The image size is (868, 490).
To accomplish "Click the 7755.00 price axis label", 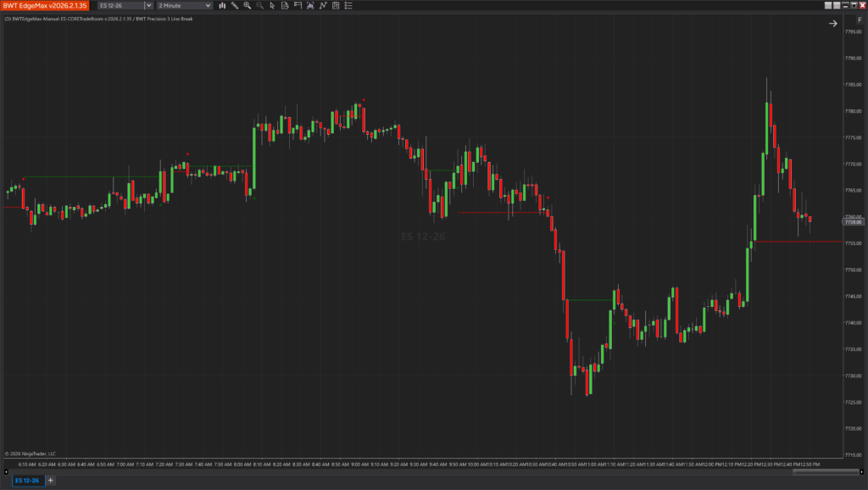I will pos(853,243).
